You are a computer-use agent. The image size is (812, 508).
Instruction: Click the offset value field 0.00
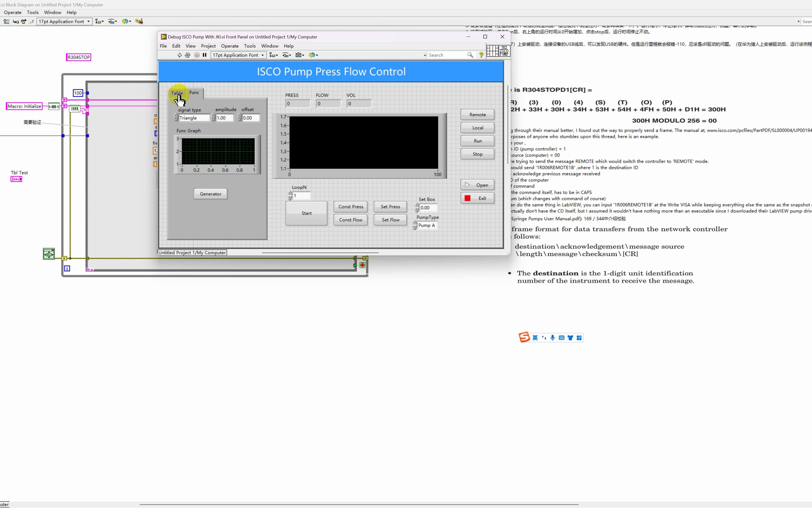click(x=251, y=118)
